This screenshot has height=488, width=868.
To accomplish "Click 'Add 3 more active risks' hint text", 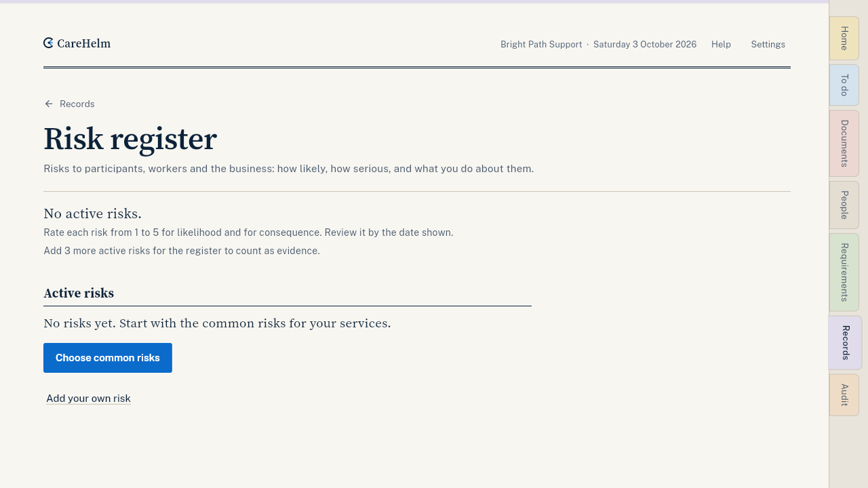I will (182, 251).
